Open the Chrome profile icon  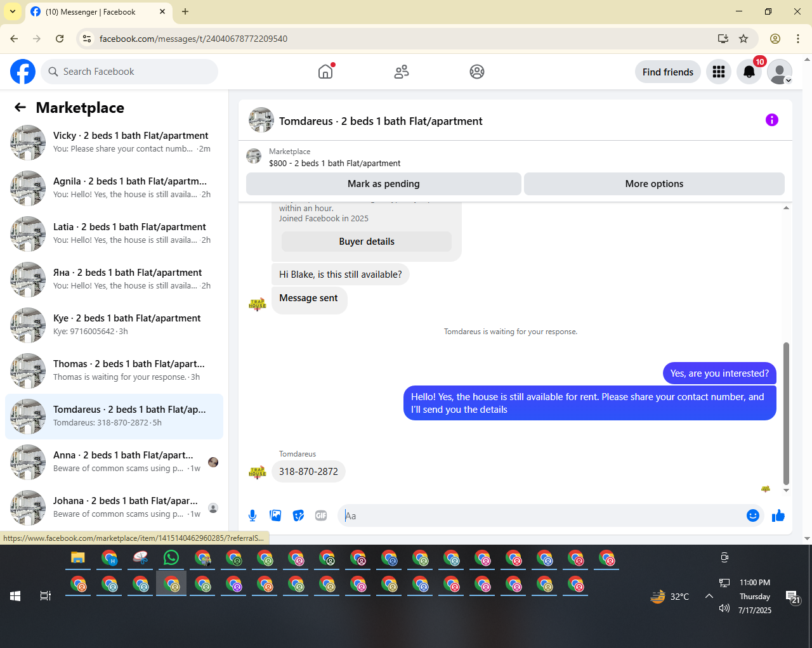click(775, 39)
